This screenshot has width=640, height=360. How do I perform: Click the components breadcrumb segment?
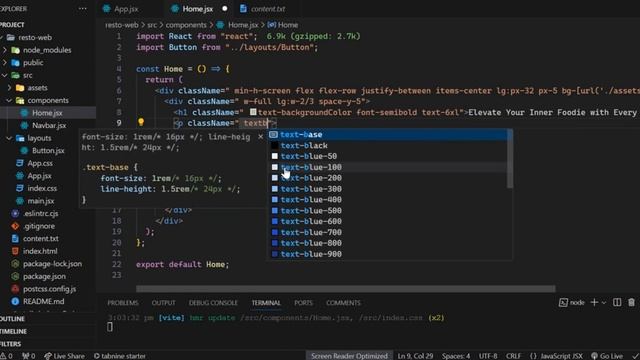click(186, 25)
